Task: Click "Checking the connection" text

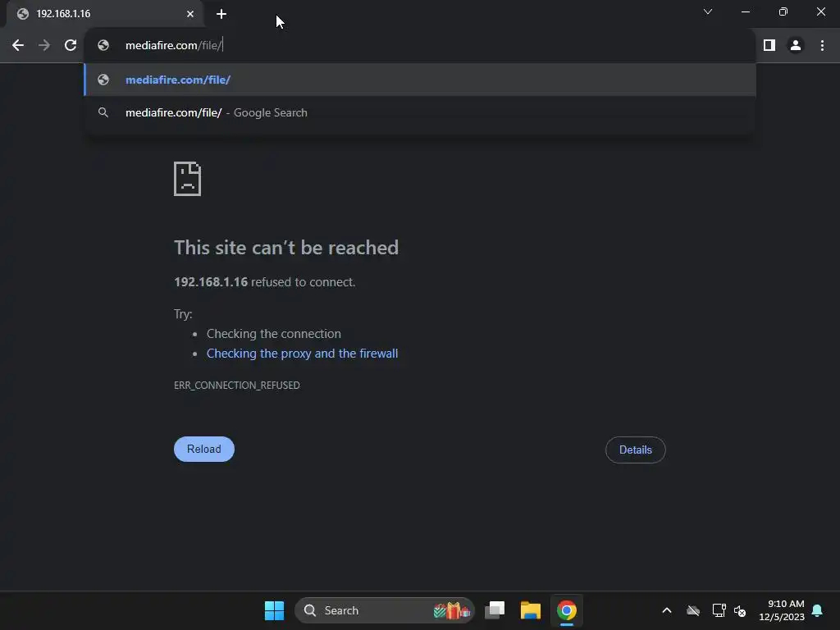Action: point(274,334)
